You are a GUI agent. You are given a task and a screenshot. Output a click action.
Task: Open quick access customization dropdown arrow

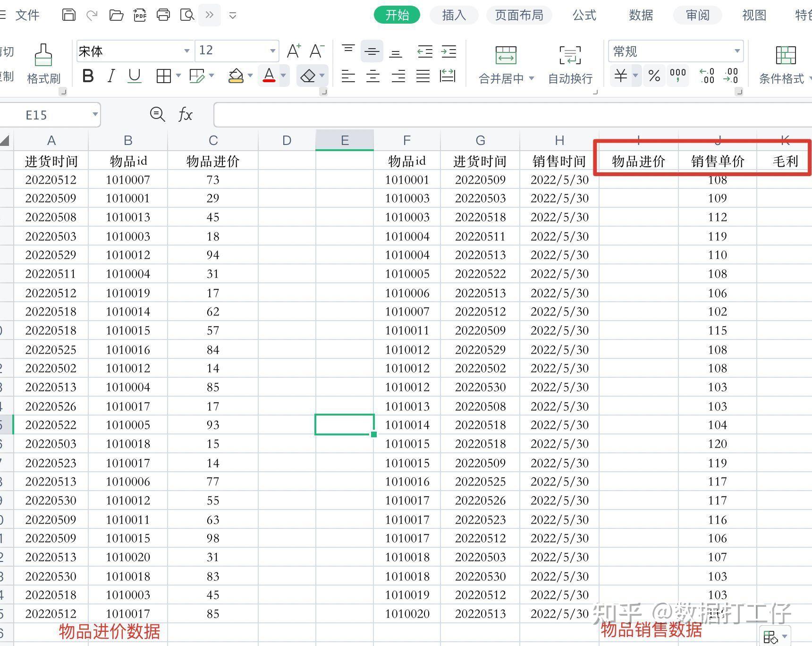[x=232, y=16]
